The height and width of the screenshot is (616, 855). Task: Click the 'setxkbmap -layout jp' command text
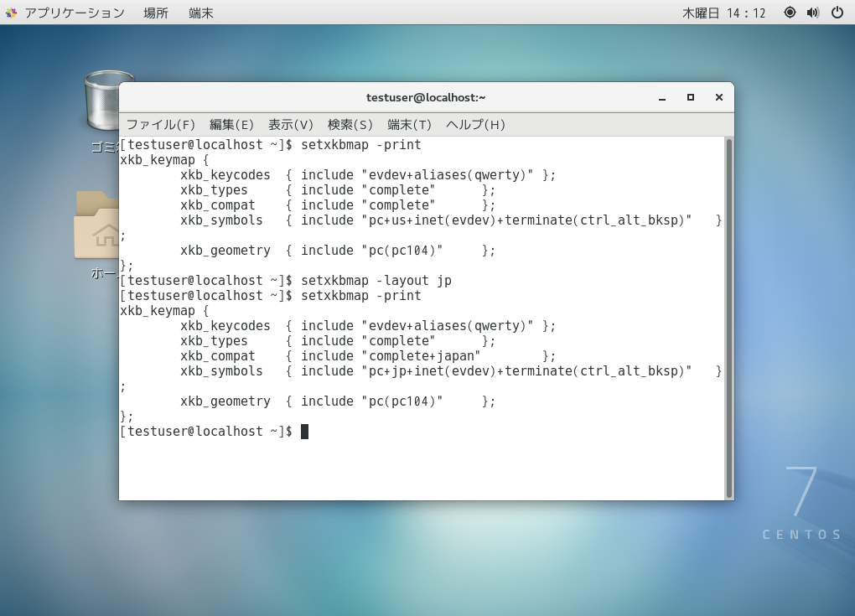click(x=376, y=281)
